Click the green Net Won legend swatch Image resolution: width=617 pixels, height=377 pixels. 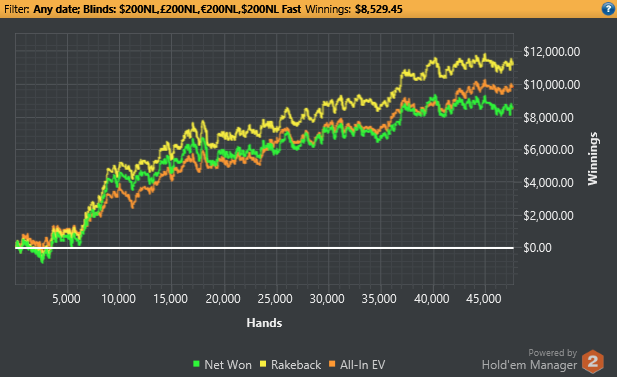(196, 364)
